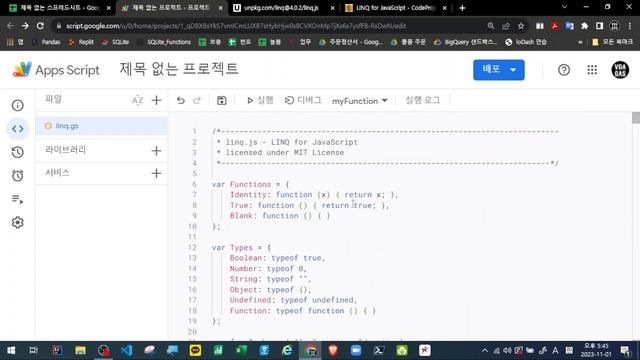Select the Editor code icon in sidebar

(18, 129)
